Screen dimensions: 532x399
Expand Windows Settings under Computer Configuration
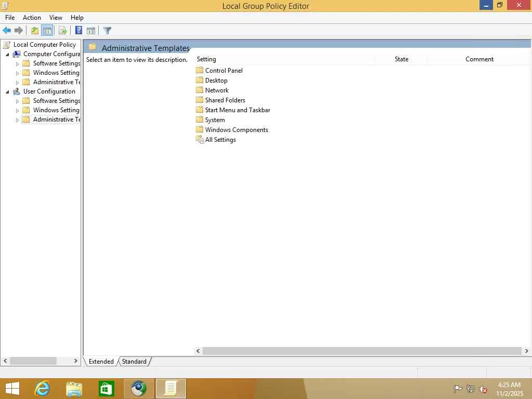coord(17,73)
